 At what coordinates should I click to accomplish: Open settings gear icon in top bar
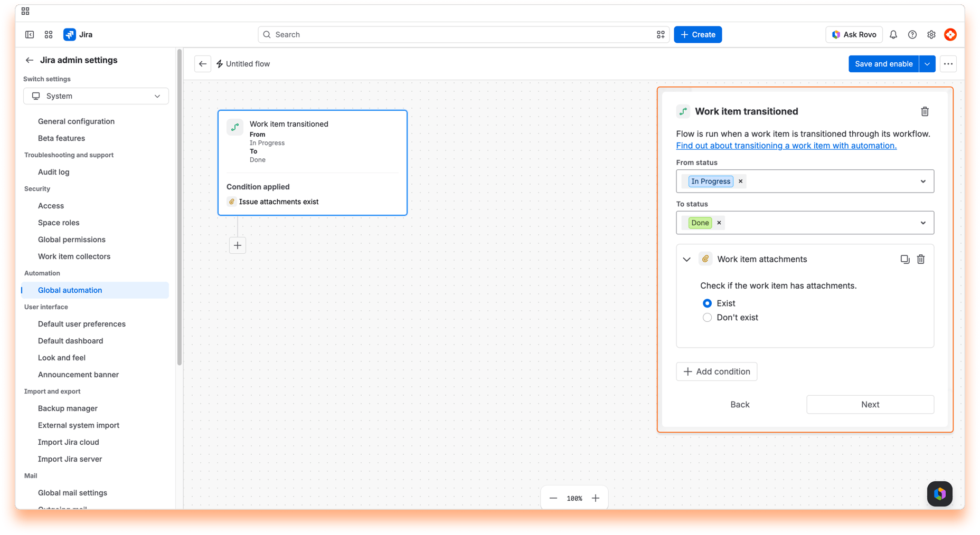click(x=931, y=34)
